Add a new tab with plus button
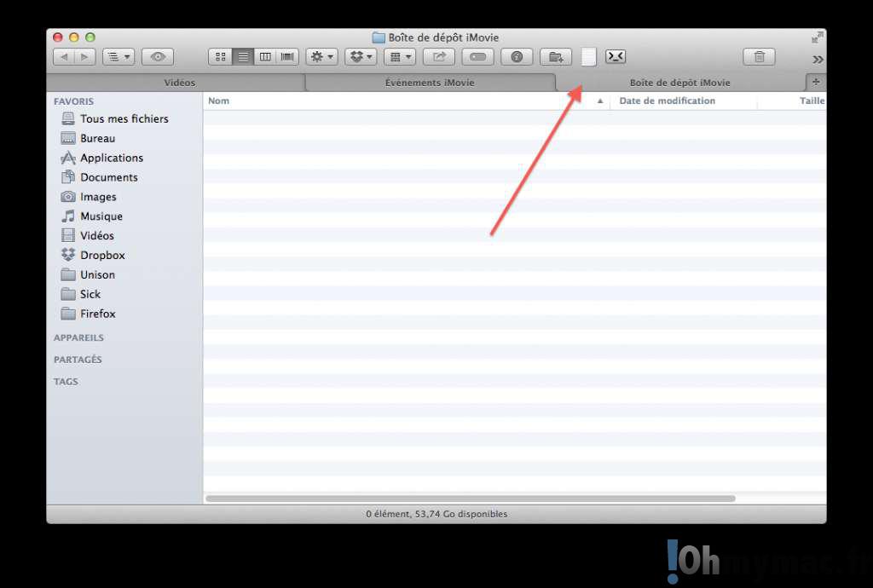The width and height of the screenshot is (873, 588). [816, 82]
